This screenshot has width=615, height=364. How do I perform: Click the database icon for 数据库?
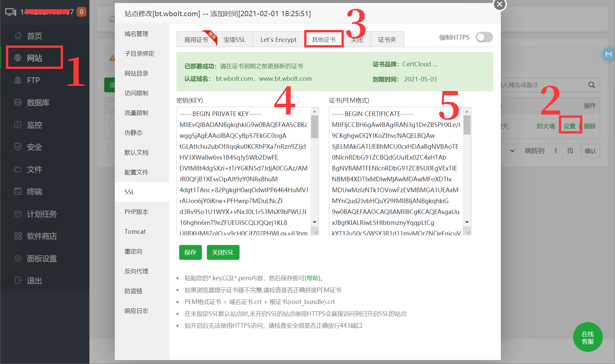point(18,103)
